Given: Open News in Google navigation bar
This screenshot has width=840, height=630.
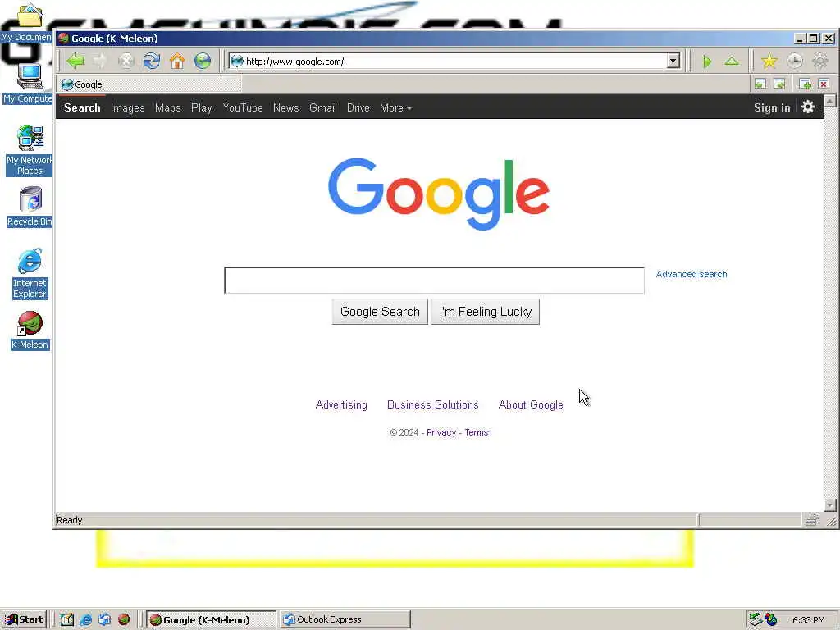Looking at the screenshot, I should [286, 107].
